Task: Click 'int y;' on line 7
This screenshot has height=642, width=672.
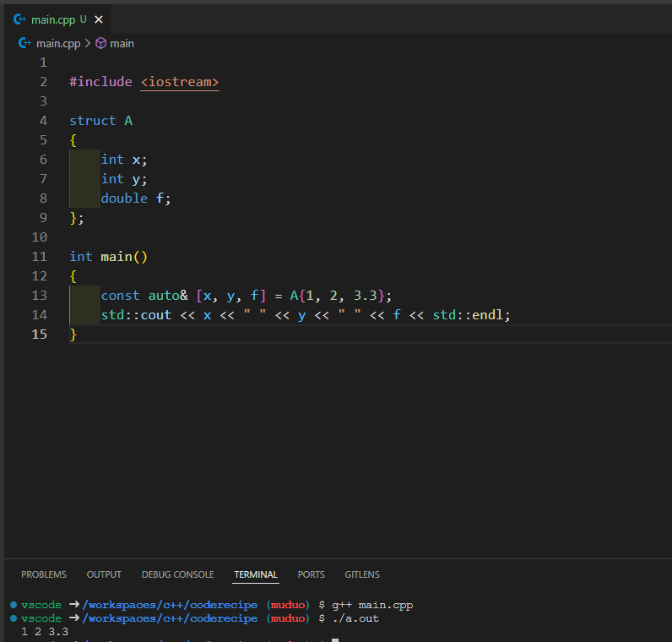Action: pyautogui.click(x=124, y=179)
